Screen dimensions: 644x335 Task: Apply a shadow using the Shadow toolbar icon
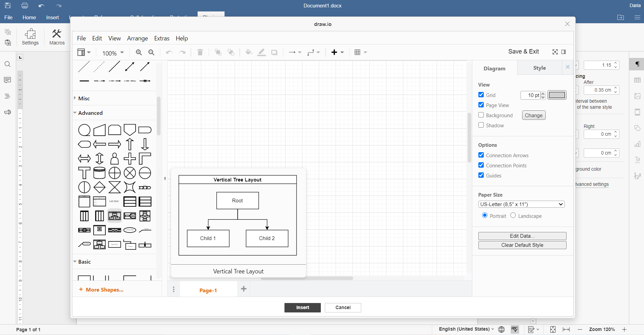pyautogui.click(x=274, y=52)
